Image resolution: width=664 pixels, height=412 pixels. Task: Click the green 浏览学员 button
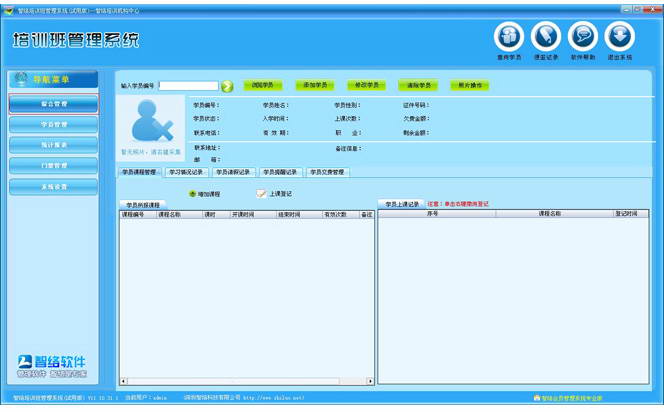pyautogui.click(x=263, y=85)
